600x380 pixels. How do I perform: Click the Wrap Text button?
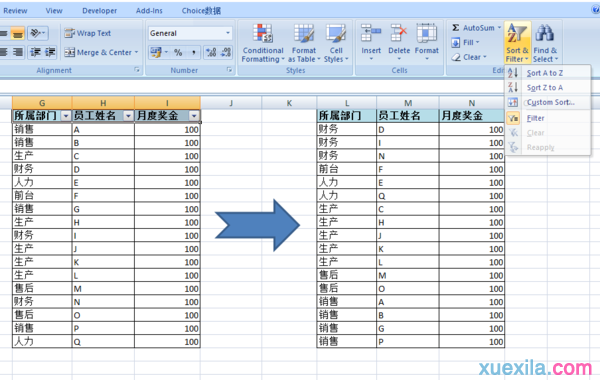88,33
